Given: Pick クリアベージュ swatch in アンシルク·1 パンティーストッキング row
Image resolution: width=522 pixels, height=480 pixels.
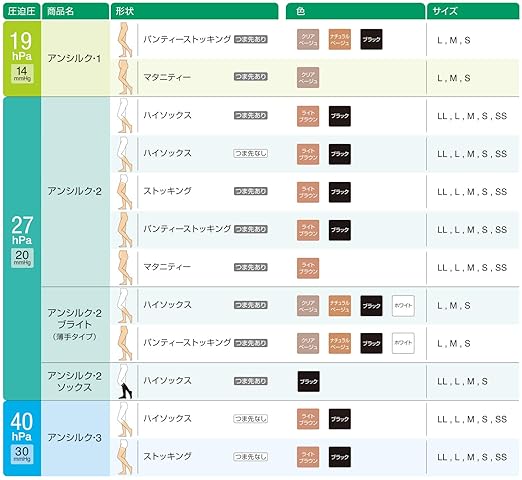Looking at the screenshot, I should click(308, 39).
